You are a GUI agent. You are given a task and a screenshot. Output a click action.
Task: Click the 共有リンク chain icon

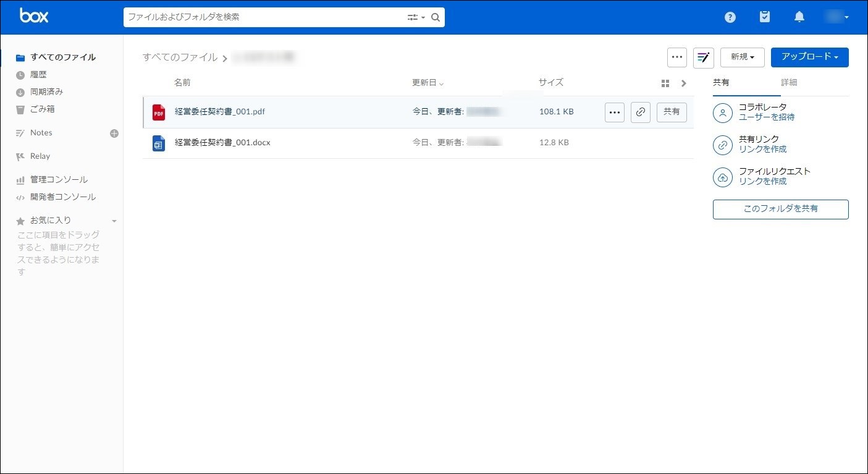click(723, 145)
